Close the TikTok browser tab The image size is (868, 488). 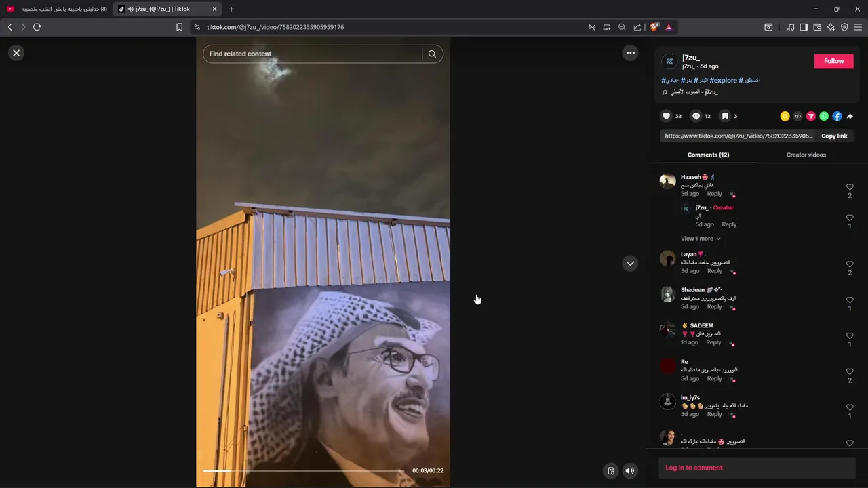tap(215, 9)
